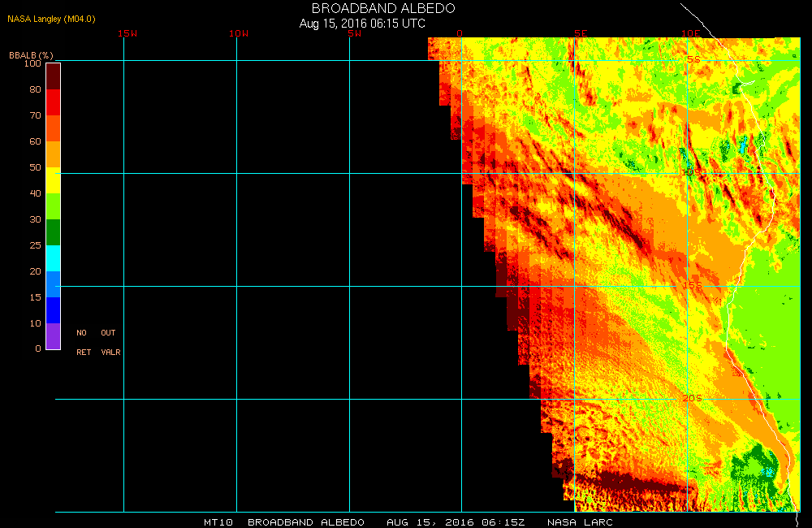Click the 10E longitude label
812x528 pixels.
tap(690, 33)
